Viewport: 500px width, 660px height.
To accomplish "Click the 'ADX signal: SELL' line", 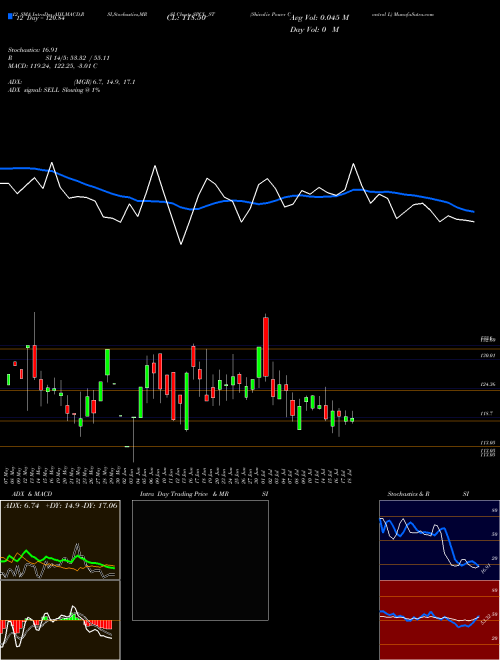I will (x=54, y=90).
